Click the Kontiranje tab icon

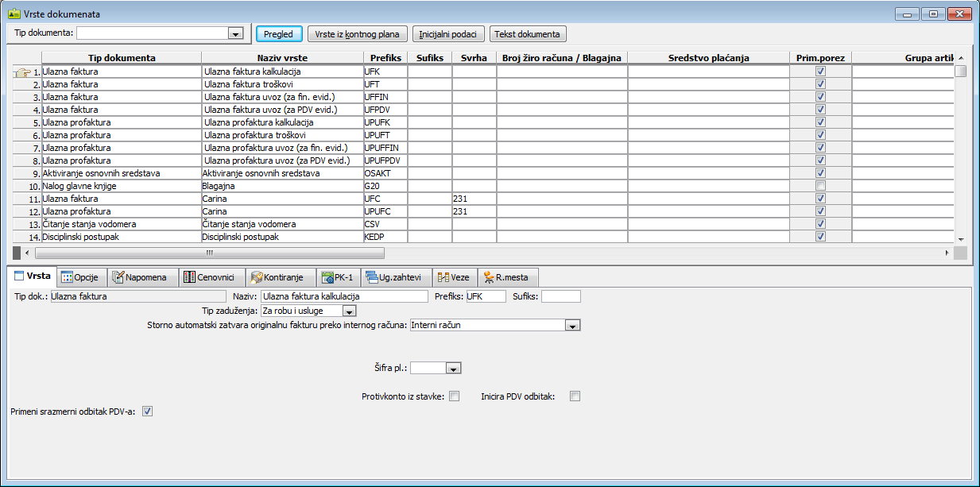257,277
